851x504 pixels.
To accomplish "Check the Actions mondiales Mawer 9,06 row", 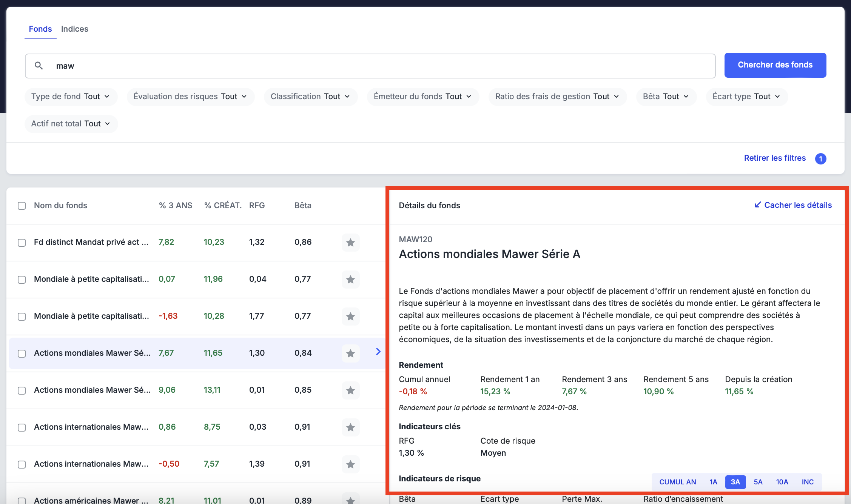I will [x=22, y=390].
